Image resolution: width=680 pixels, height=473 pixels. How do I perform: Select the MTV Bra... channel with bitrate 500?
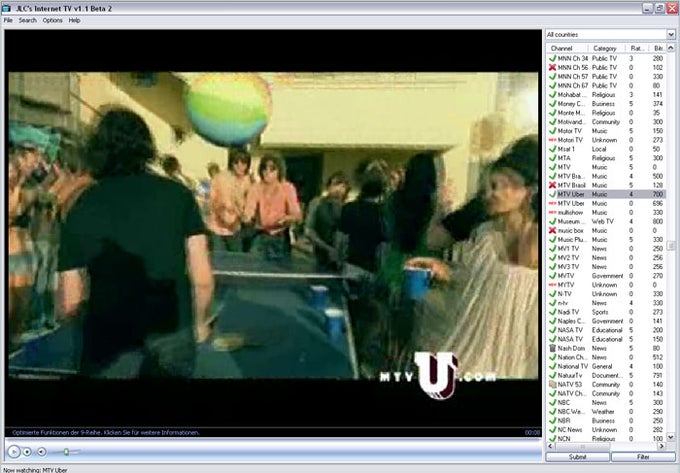[x=606, y=176]
